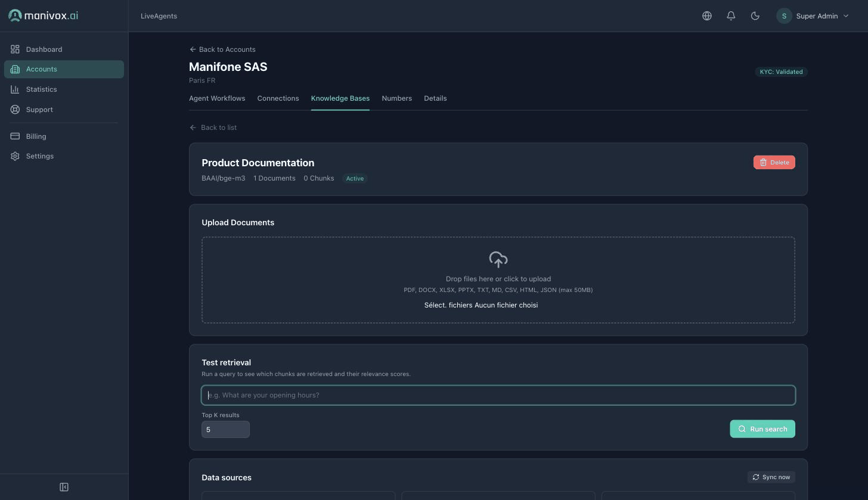868x500 pixels.
Task: Click the Support lifebuoy icon
Action: pyautogui.click(x=15, y=110)
